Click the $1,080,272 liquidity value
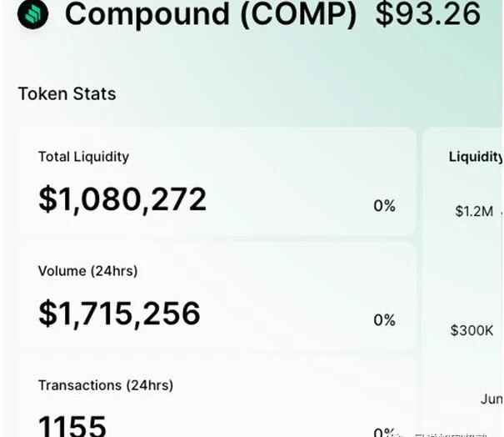The width and height of the screenshot is (504, 437). click(x=122, y=199)
